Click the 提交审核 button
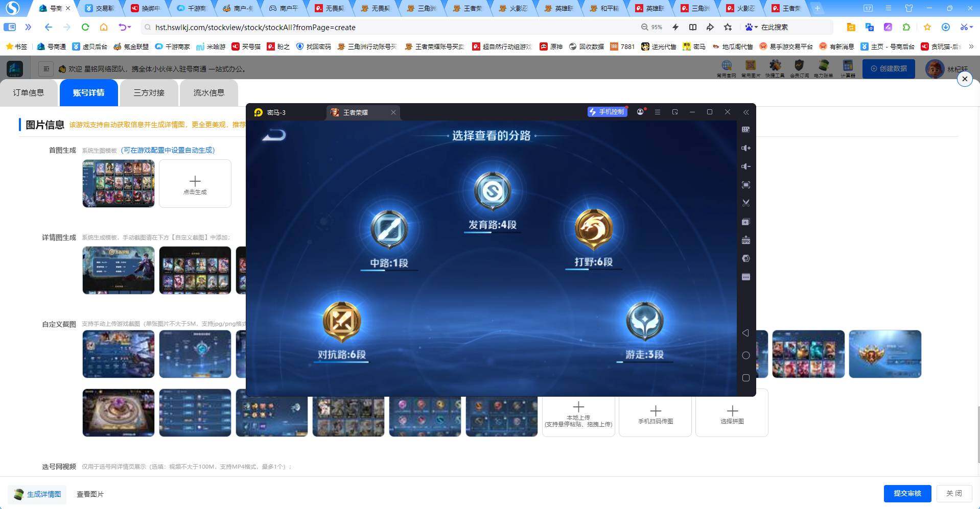The image size is (980, 509). coord(907,494)
